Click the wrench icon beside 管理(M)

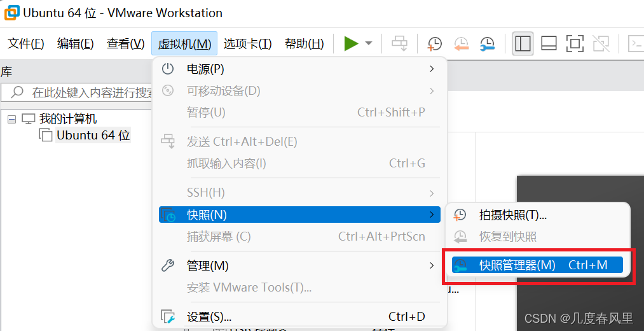tap(168, 265)
